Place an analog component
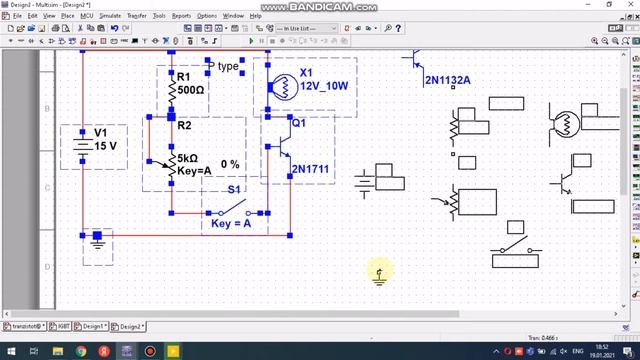640x360 pixels. [51, 41]
